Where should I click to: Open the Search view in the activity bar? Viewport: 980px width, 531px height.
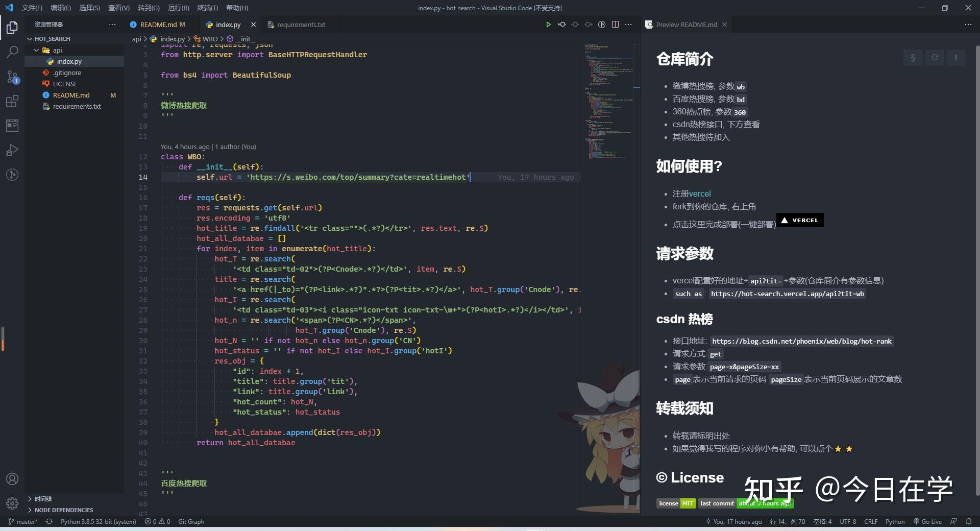coord(12,52)
